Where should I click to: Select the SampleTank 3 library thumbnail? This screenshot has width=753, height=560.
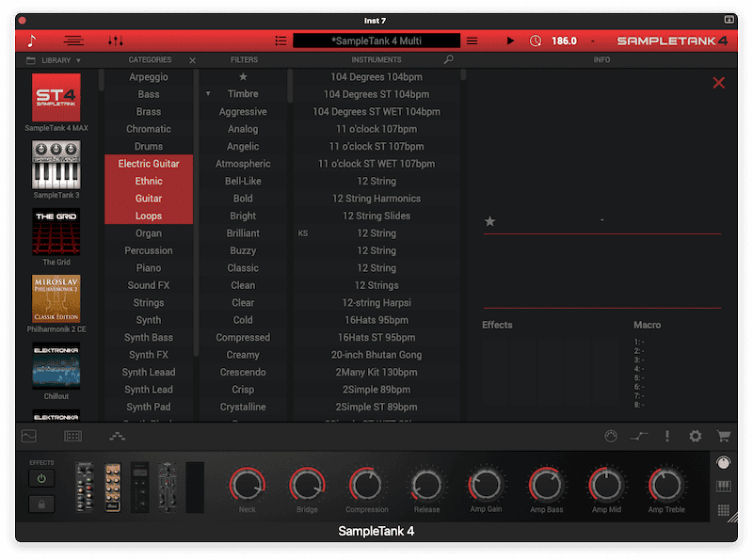(56, 165)
